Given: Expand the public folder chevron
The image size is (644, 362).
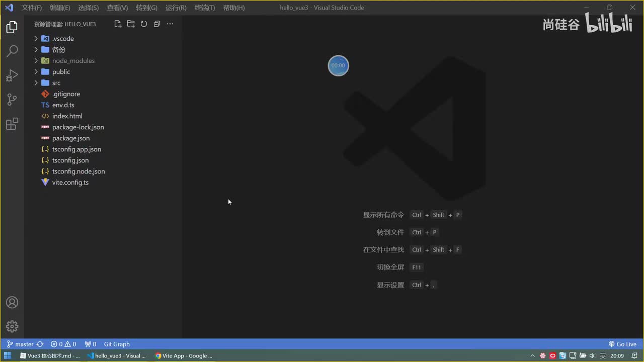Looking at the screenshot, I should point(36,72).
